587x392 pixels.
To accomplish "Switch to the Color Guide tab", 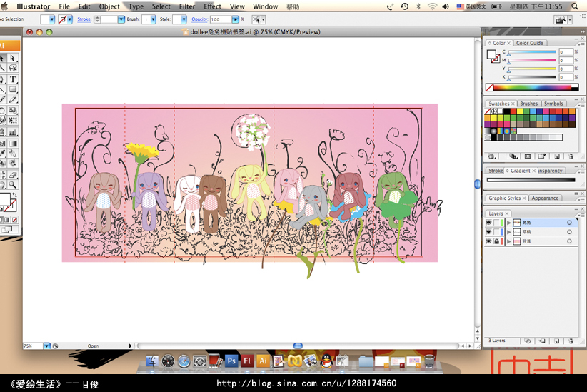I will 529,43.
